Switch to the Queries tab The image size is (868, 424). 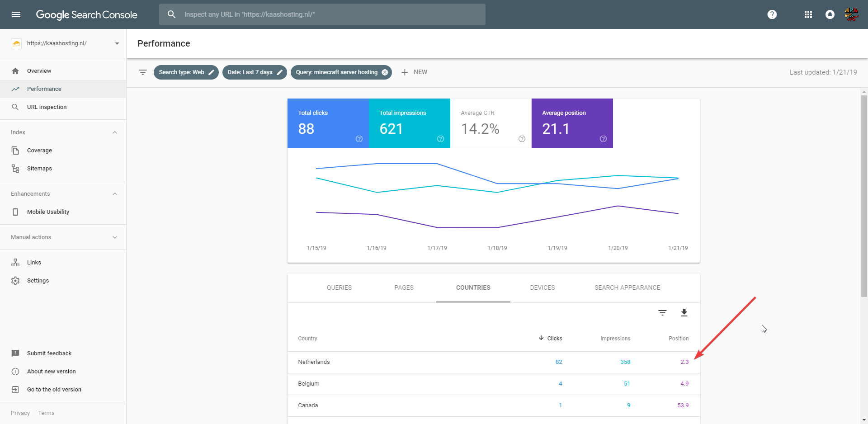click(x=339, y=287)
